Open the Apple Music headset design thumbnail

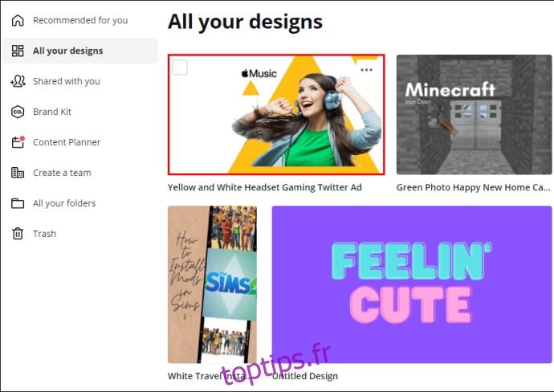click(x=276, y=115)
